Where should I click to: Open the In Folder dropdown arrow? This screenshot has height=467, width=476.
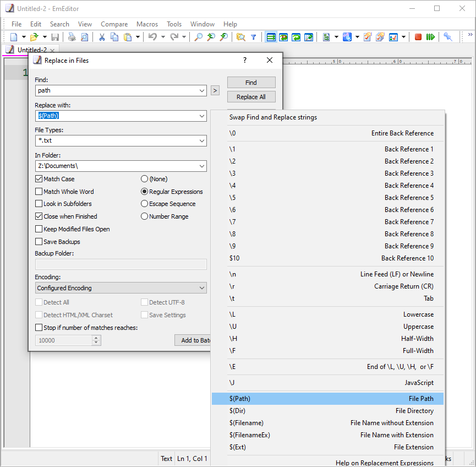202,166
